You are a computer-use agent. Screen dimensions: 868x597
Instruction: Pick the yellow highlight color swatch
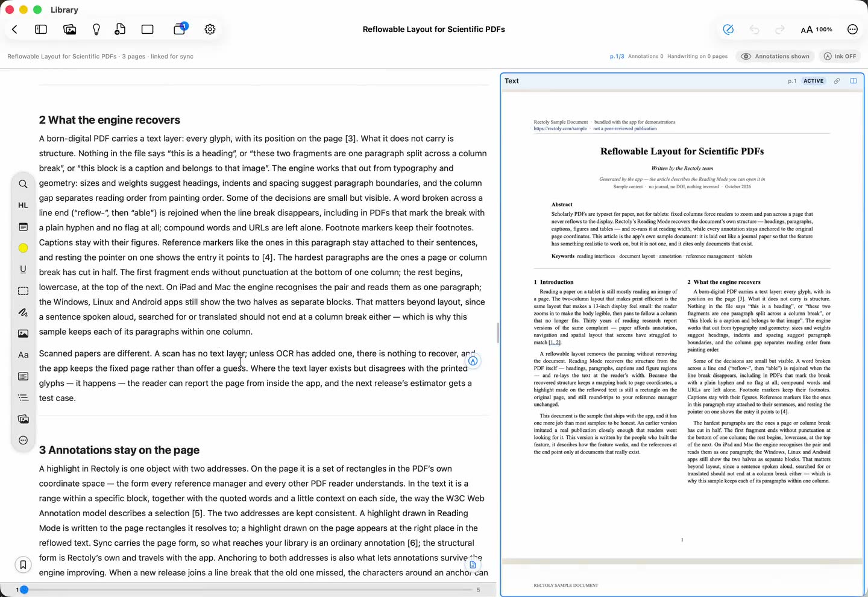23,248
